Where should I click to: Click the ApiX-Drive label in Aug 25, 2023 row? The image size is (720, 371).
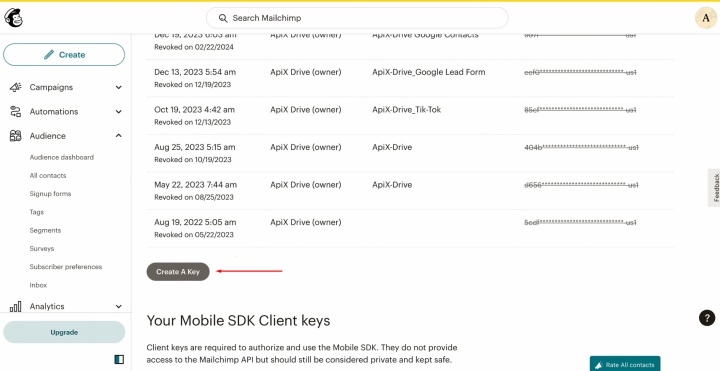392,147
